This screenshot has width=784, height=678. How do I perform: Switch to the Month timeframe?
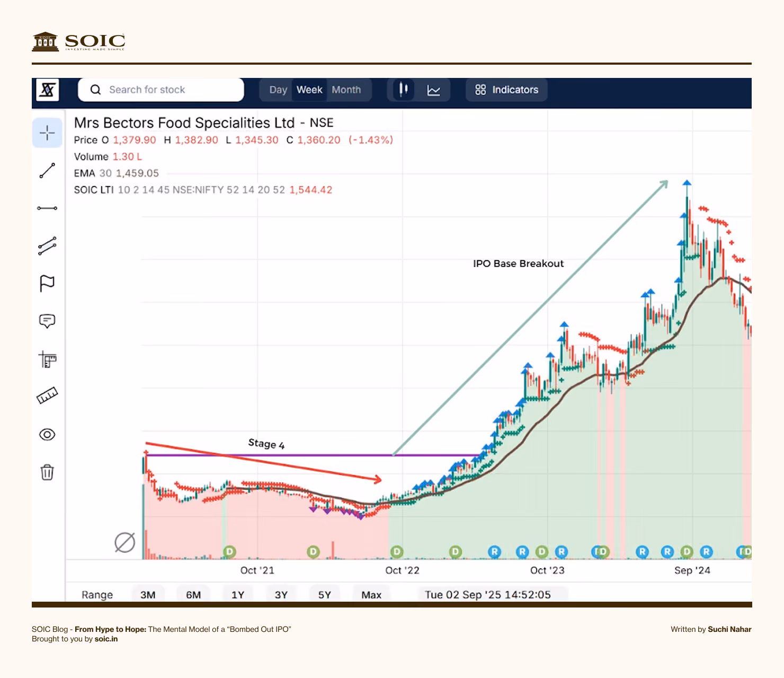(x=346, y=90)
